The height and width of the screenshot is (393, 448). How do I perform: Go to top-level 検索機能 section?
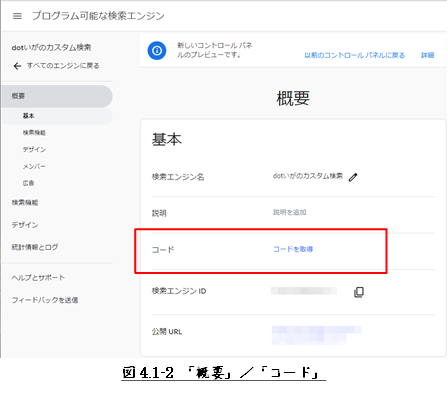(25, 202)
